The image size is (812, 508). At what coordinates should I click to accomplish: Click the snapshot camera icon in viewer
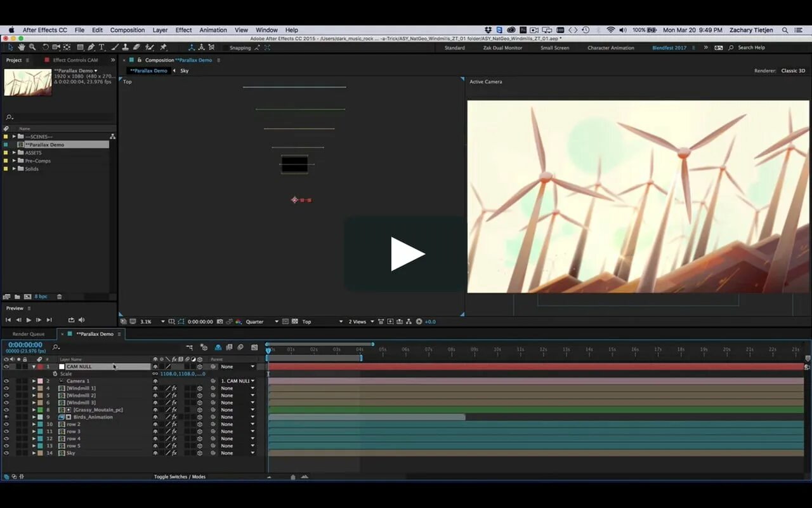[x=219, y=322]
